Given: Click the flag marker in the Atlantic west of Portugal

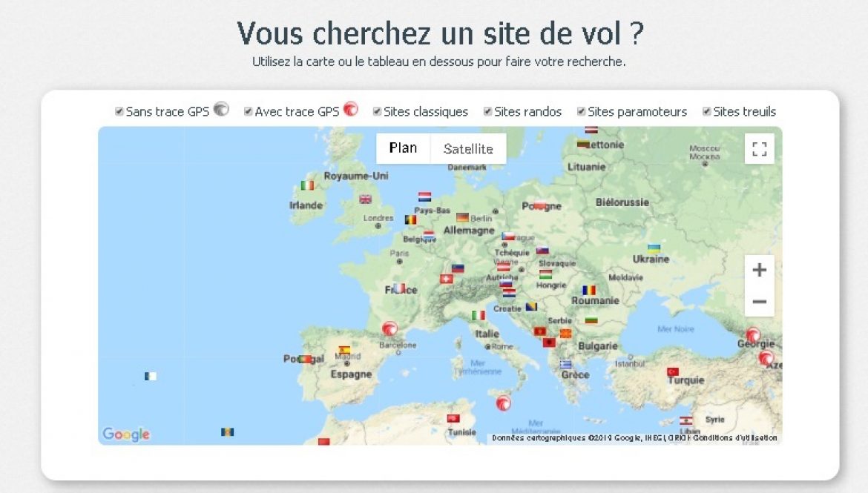Looking at the screenshot, I should (x=151, y=377).
